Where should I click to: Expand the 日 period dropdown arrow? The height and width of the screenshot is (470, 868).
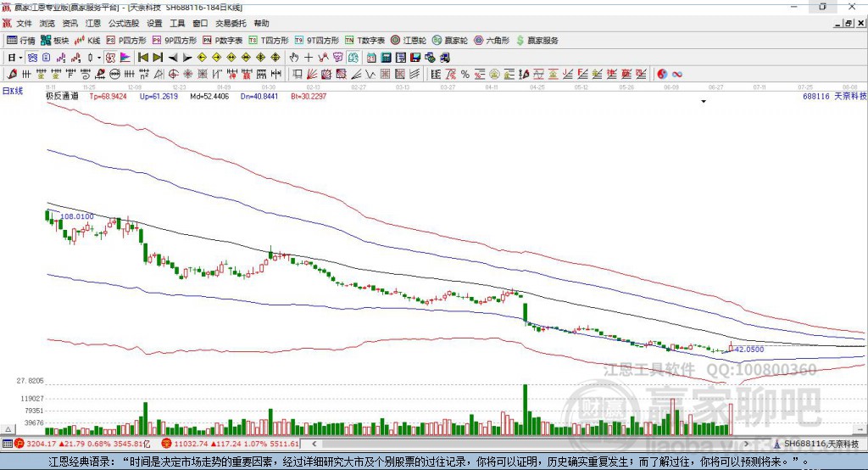tap(21, 58)
